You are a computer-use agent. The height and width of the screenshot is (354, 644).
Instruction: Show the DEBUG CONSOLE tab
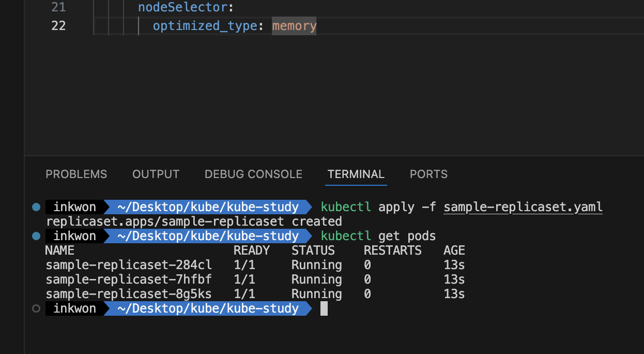click(253, 174)
